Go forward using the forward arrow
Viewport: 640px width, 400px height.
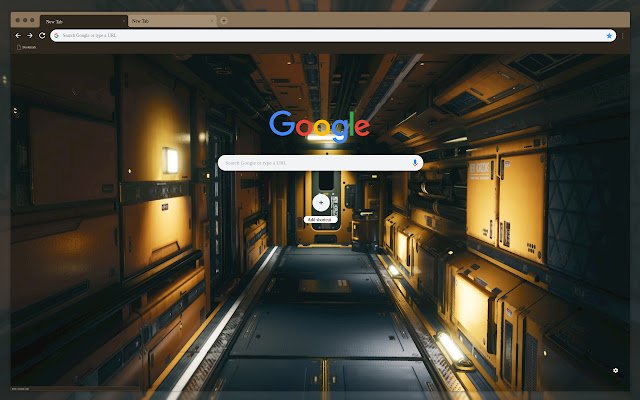[30, 36]
